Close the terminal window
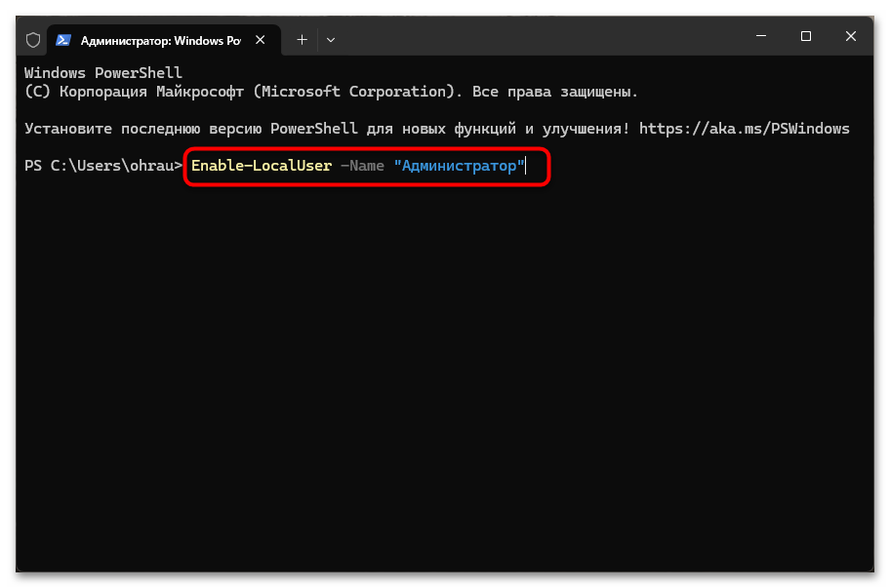The height and width of the screenshot is (588, 890). click(x=850, y=36)
